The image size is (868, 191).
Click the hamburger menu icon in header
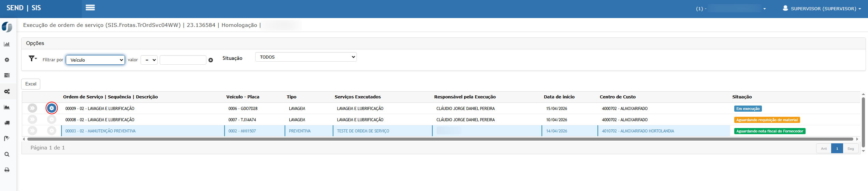(x=90, y=8)
